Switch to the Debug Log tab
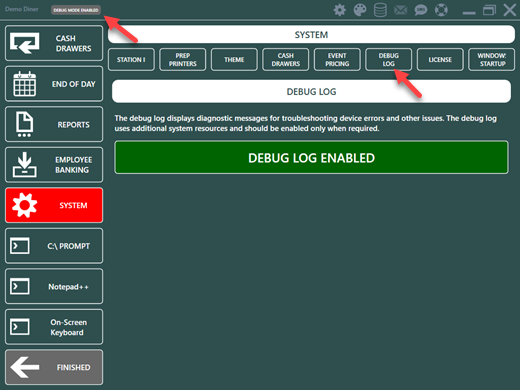This screenshot has height=390, width=520. pyautogui.click(x=389, y=60)
